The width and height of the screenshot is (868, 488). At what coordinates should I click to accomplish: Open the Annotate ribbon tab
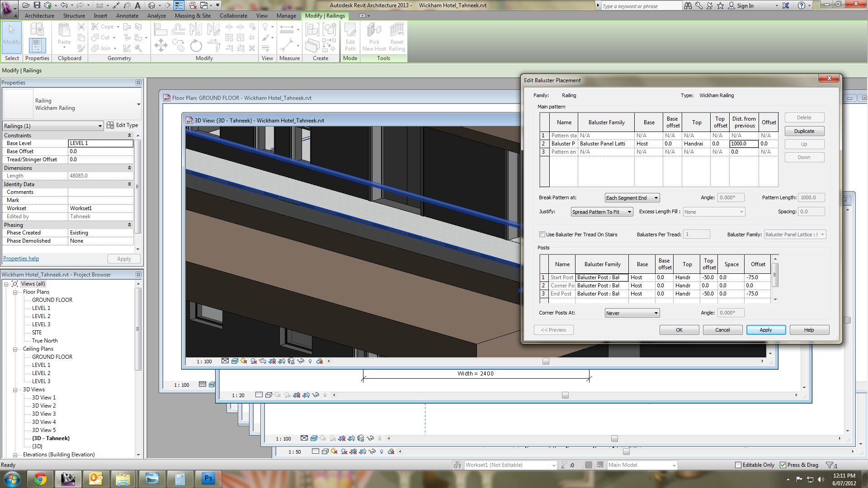127,15
